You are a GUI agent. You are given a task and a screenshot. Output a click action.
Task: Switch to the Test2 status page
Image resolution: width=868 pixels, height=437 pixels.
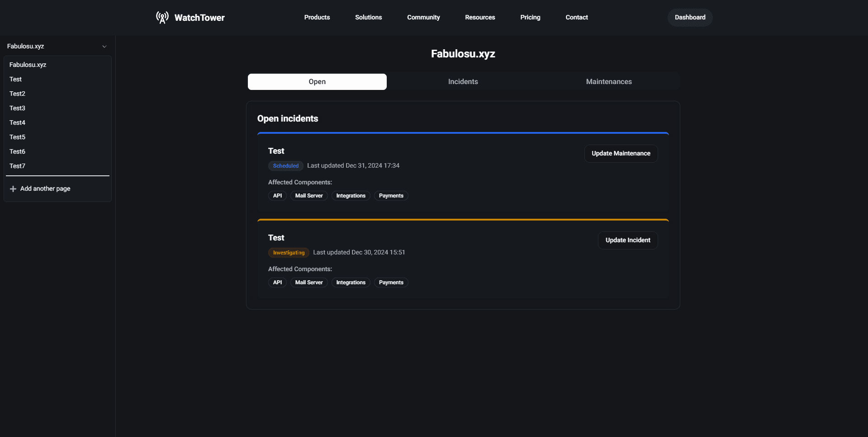coord(18,94)
